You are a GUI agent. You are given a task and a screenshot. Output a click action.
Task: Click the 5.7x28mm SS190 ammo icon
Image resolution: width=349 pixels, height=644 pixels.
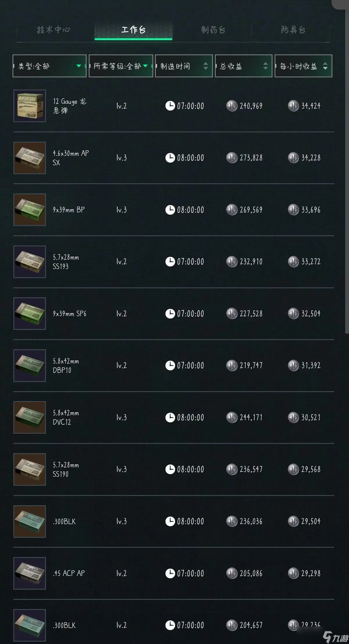30,469
